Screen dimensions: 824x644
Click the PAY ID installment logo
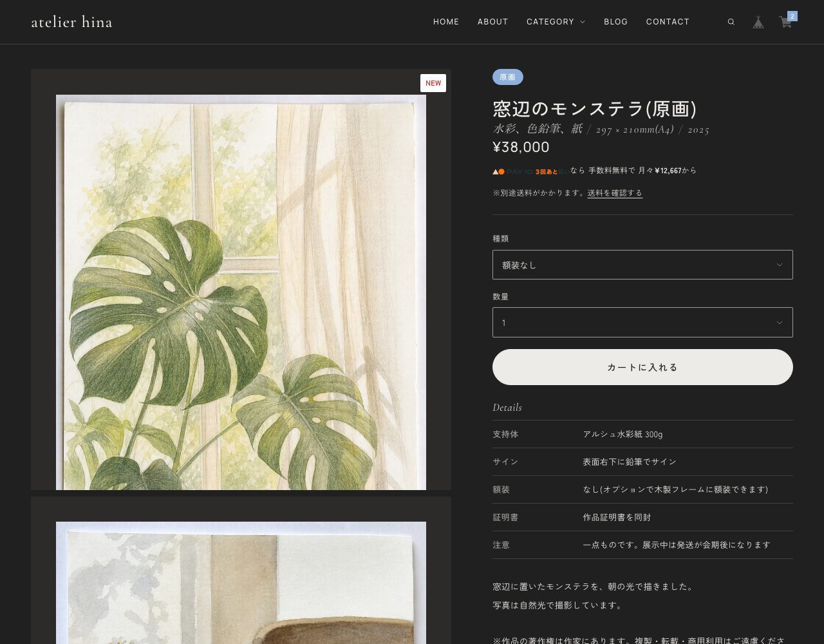(x=530, y=171)
